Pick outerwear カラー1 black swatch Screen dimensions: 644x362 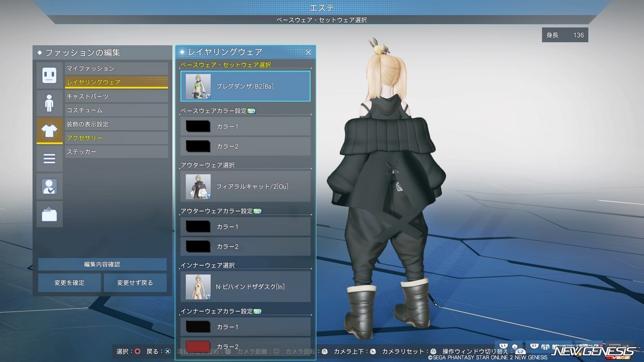pyautogui.click(x=197, y=226)
